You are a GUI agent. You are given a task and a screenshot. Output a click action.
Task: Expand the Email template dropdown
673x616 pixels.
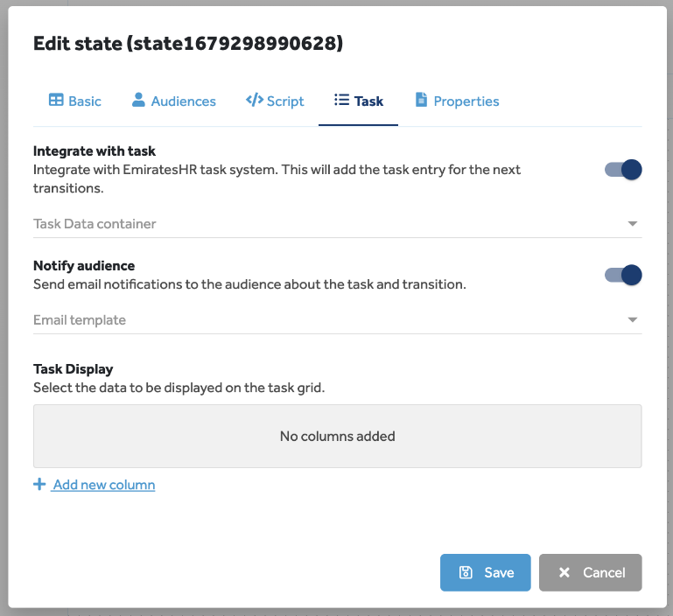[337, 320]
